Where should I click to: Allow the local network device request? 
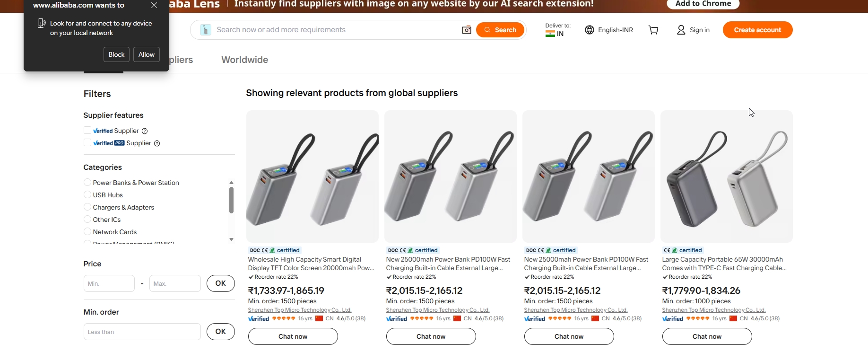[146, 54]
